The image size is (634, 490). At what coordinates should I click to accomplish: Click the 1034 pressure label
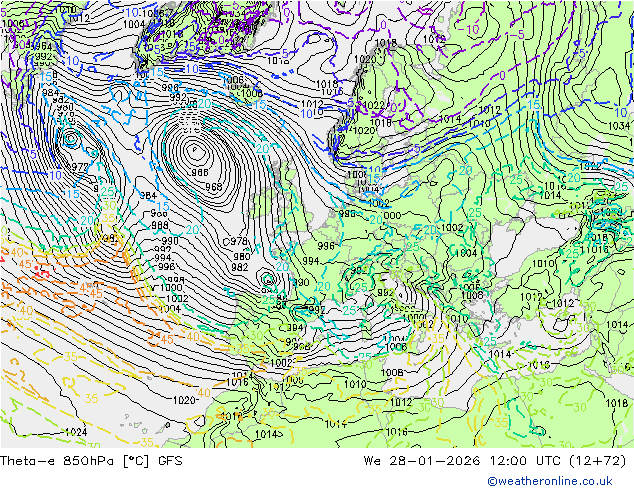click(619, 126)
